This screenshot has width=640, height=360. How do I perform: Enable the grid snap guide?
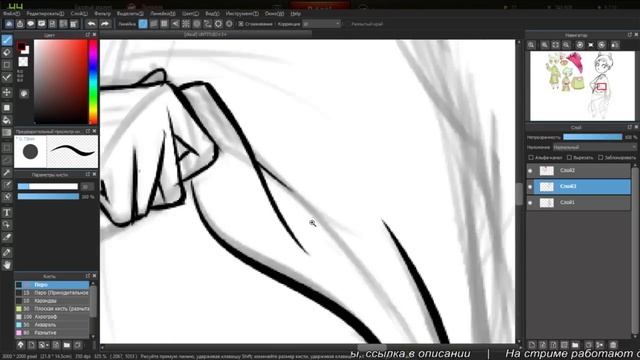tap(164, 24)
